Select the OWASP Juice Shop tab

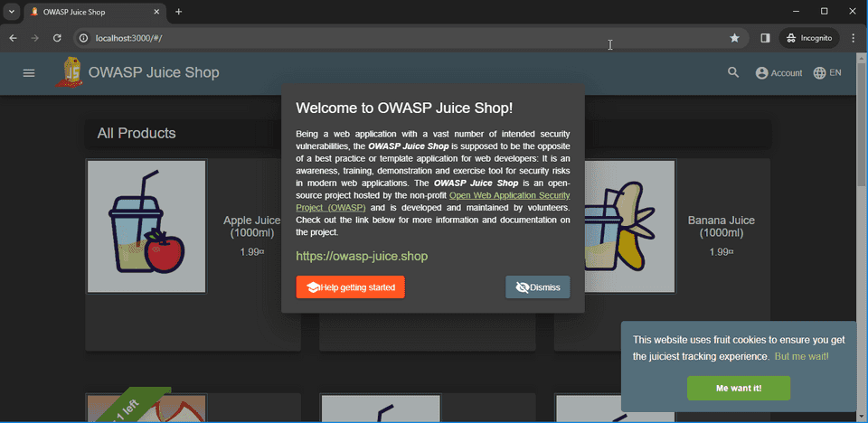(94, 12)
